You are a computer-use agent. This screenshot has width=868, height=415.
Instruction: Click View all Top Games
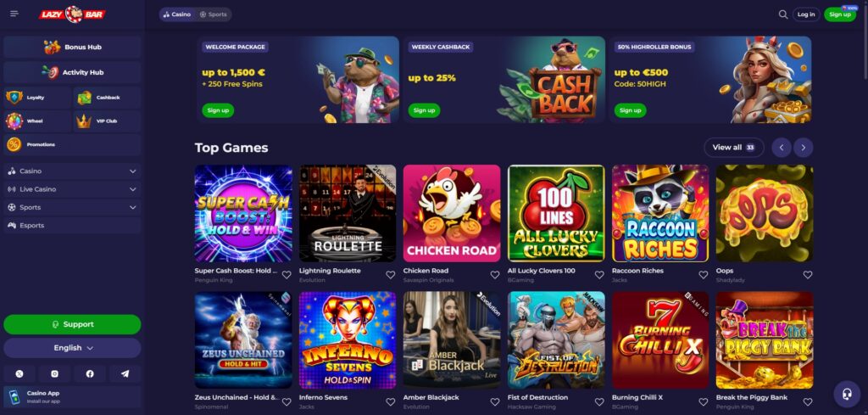pyautogui.click(x=733, y=148)
